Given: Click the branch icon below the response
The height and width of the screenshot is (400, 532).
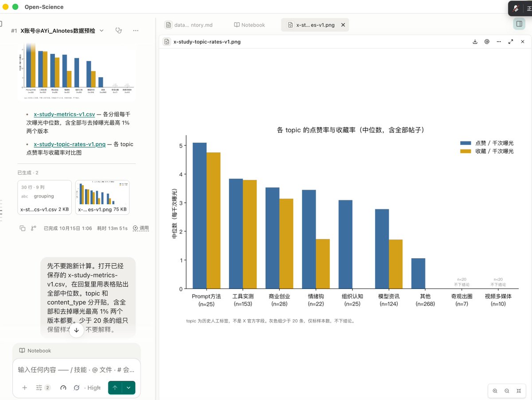Looking at the screenshot, I should pos(34,228).
